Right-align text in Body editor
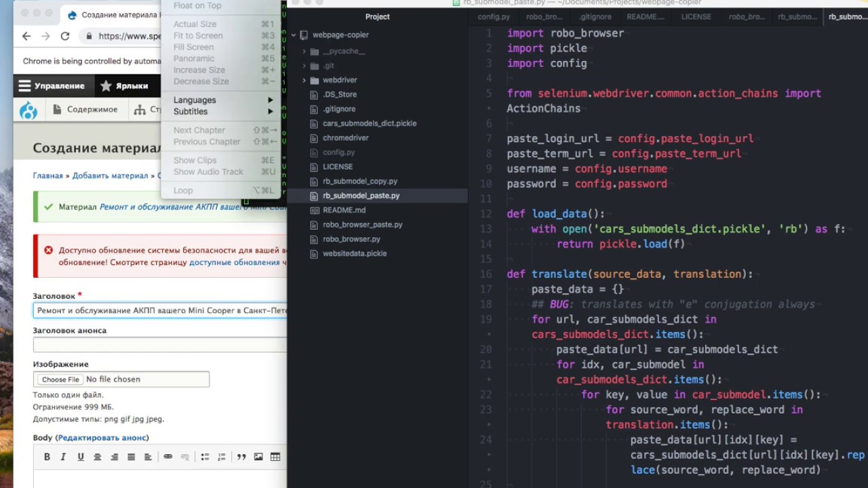 pos(115,457)
